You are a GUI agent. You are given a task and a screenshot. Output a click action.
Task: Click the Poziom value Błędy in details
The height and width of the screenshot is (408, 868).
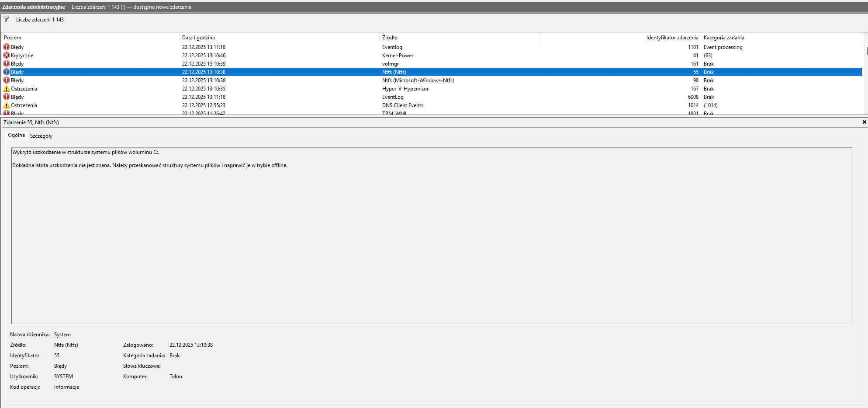(x=61, y=366)
